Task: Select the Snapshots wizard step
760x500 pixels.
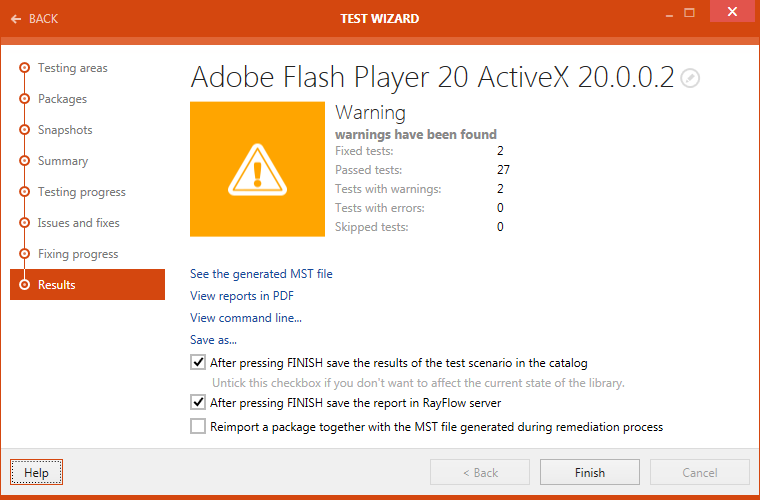Action: (65, 130)
